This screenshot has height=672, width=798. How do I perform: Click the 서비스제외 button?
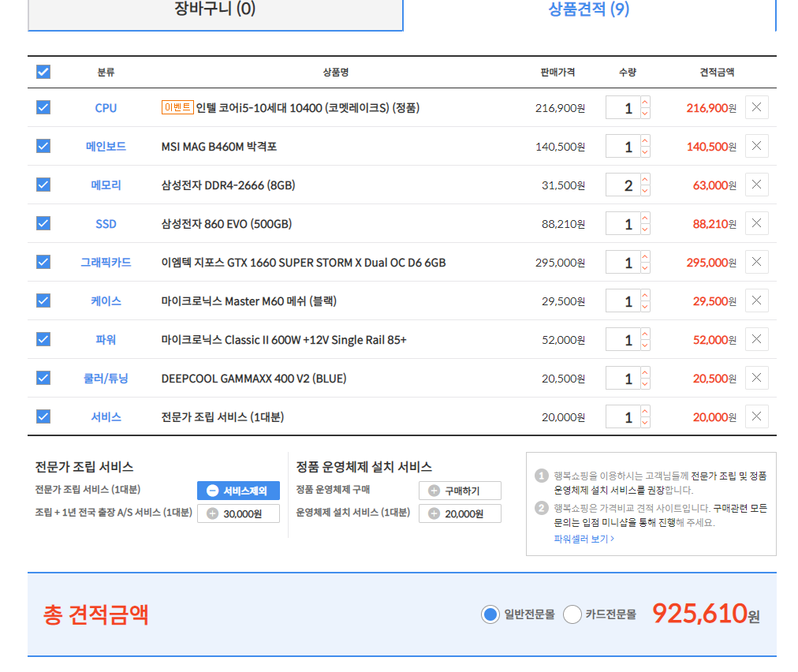click(x=238, y=491)
